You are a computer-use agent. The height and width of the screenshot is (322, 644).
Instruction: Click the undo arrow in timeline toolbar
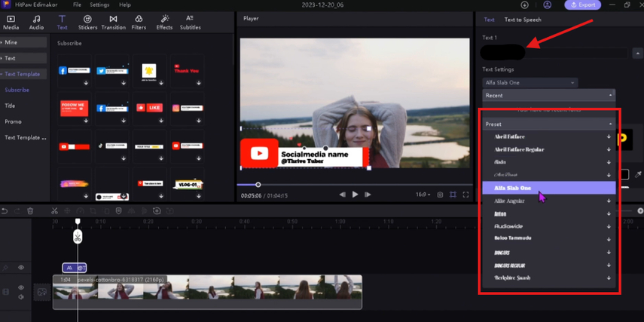pyautogui.click(x=5, y=211)
